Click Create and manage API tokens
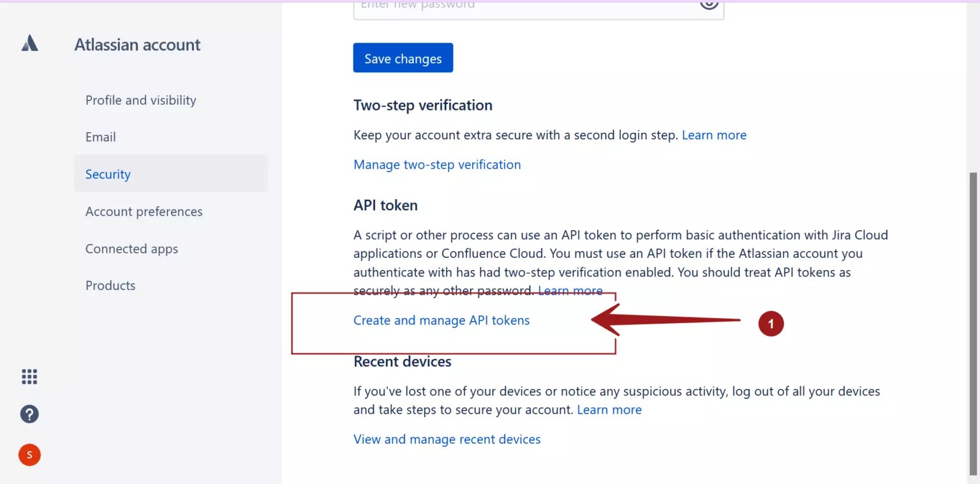 tap(442, 320)
